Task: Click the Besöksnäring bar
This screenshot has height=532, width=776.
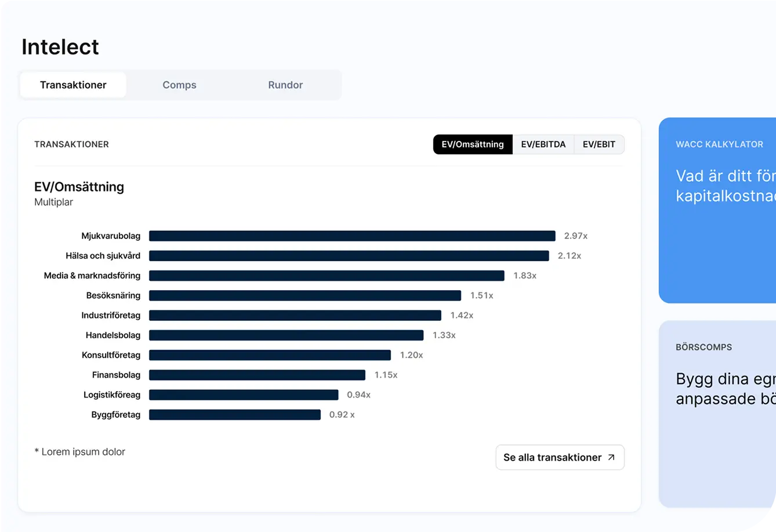Action: (x=305, y=296)
